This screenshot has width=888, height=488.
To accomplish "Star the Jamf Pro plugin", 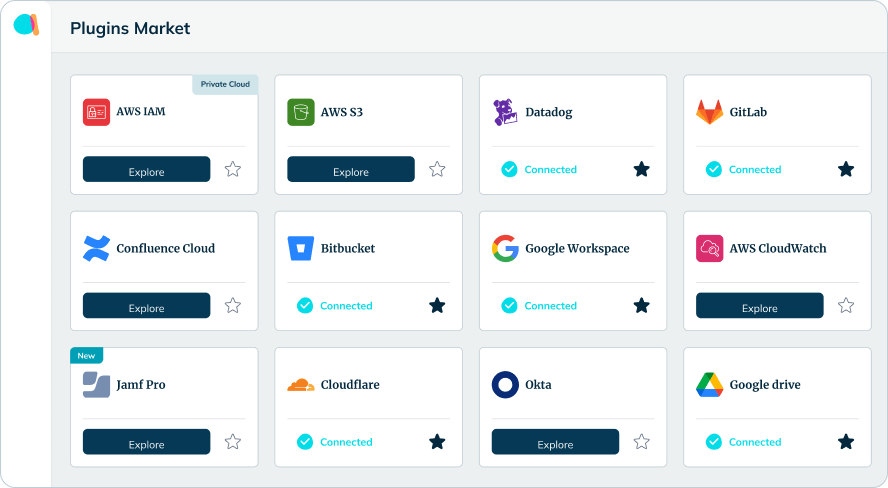I will (233, 442).
